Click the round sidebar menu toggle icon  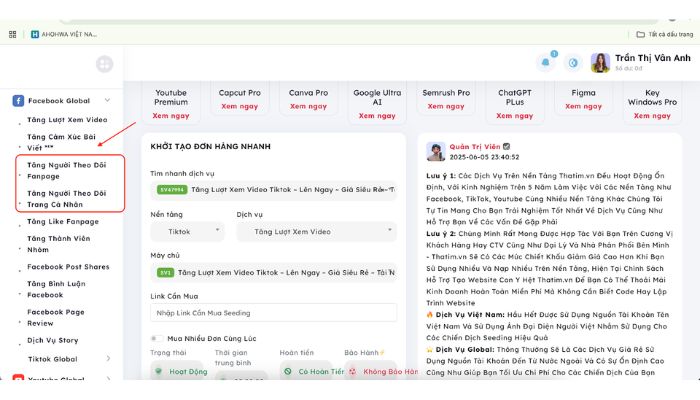[104, 64]
